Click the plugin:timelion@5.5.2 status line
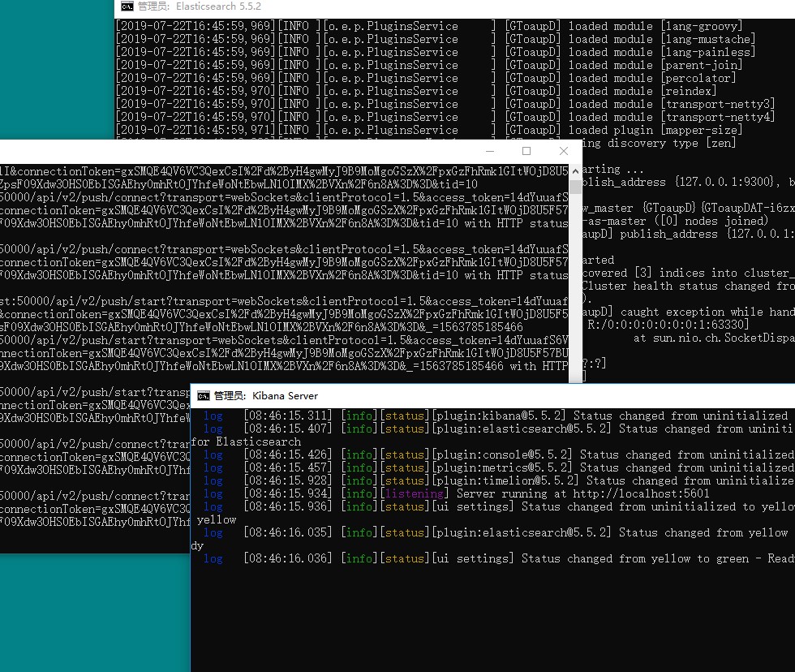The height and width of the screenshot is (672, 795). click(x=499, y=480)
